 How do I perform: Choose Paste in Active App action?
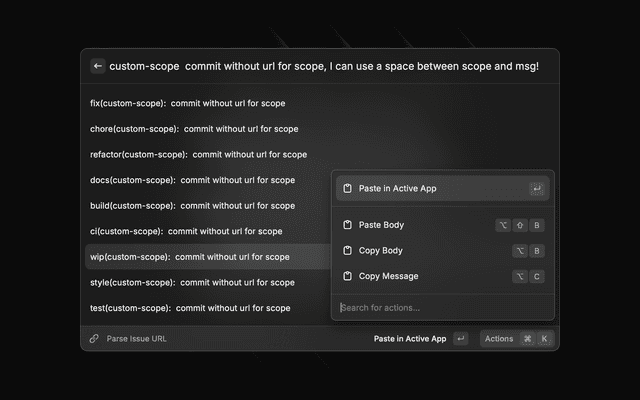(x=397, y=188)
